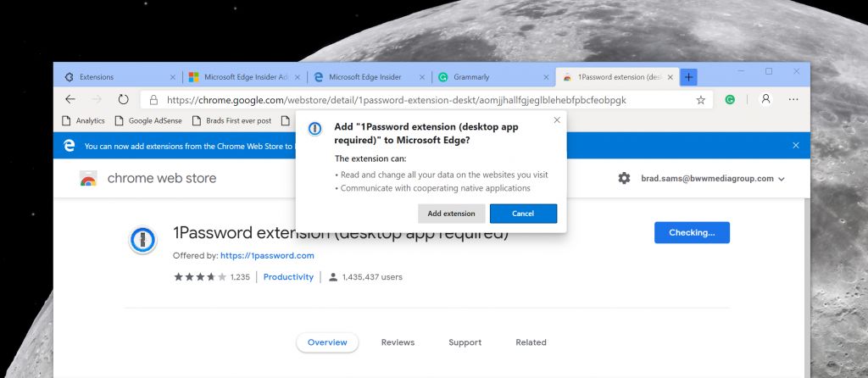Switch to the Grammarly tab
This screenshot has height=378, width=868.
coord(492,77)
